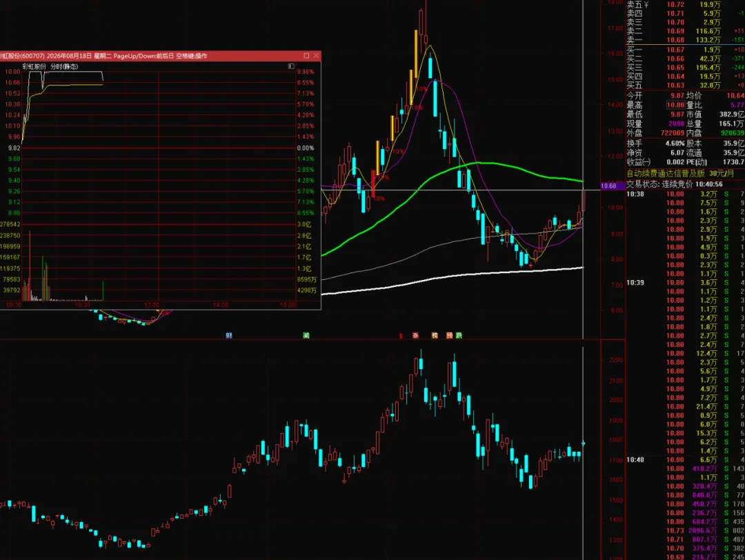Select the 买五 price 10.63
The image size is (745, 560).
point(675,86)
